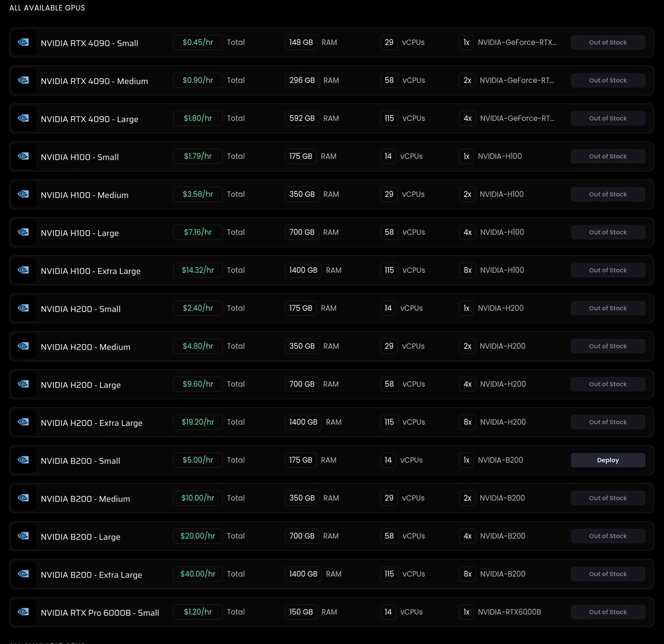This screenshot has height=644, width=664.
Task: Click Out of Stock for B200 - Medium
Action: click(x=608, y=498)
